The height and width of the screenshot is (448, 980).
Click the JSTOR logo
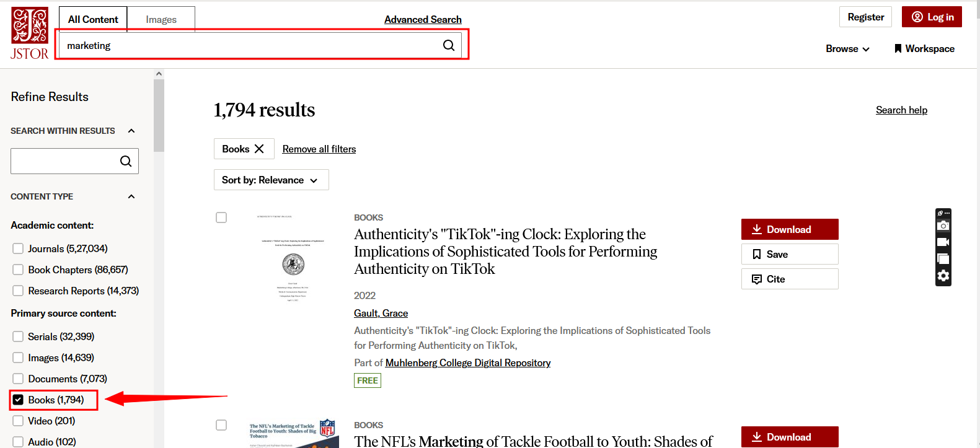pyautogui.click(x=29, y=33)
